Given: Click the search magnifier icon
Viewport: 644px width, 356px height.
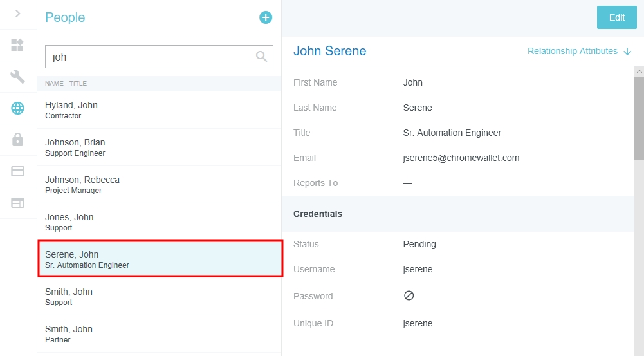Looking at the screenshot, I should [261, 57].
